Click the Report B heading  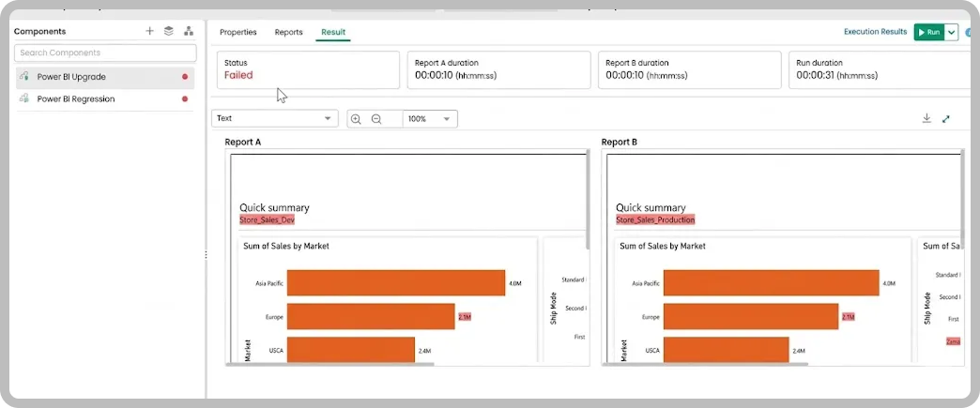(620, 142)
